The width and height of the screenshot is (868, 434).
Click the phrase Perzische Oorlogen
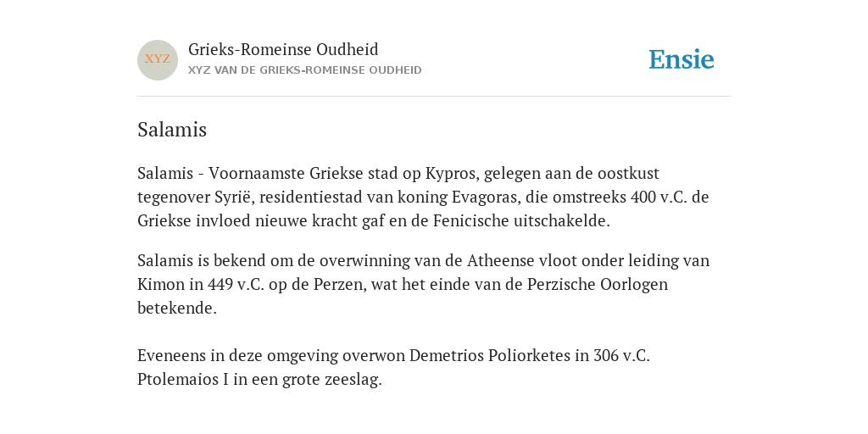coord(598,284)
